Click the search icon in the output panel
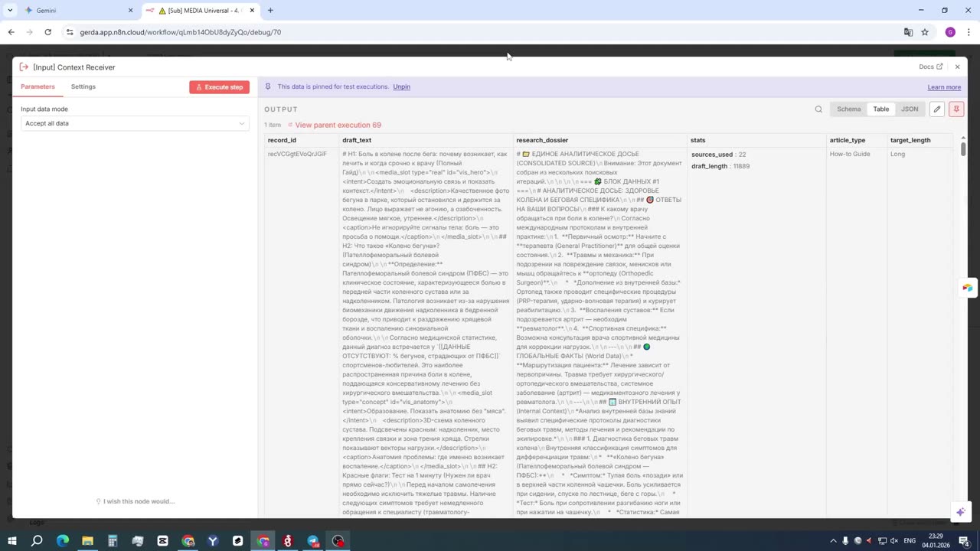This screenshot has width=980, height=551. point(818,109)
